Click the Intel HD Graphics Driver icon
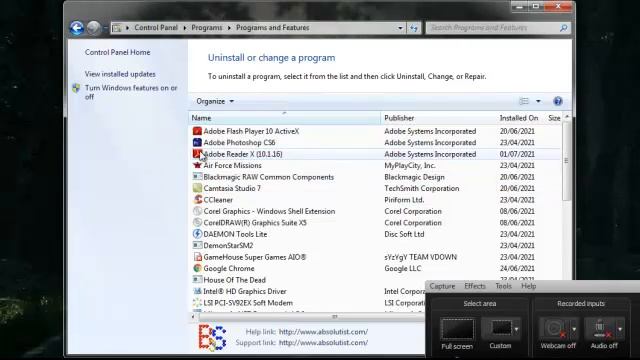640x360 pixels. [x=197, y=291]
